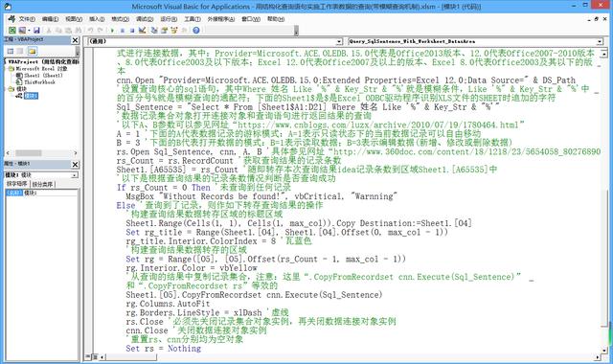Open the 模块1 模块 properties dropdown
Screen dimensions: 613x364
(75, 175)
